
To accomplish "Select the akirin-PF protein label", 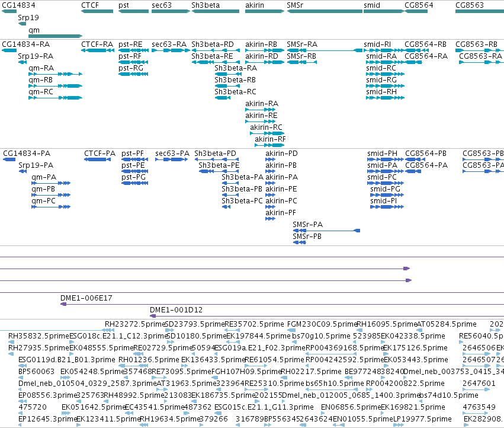I will point(281,213).
